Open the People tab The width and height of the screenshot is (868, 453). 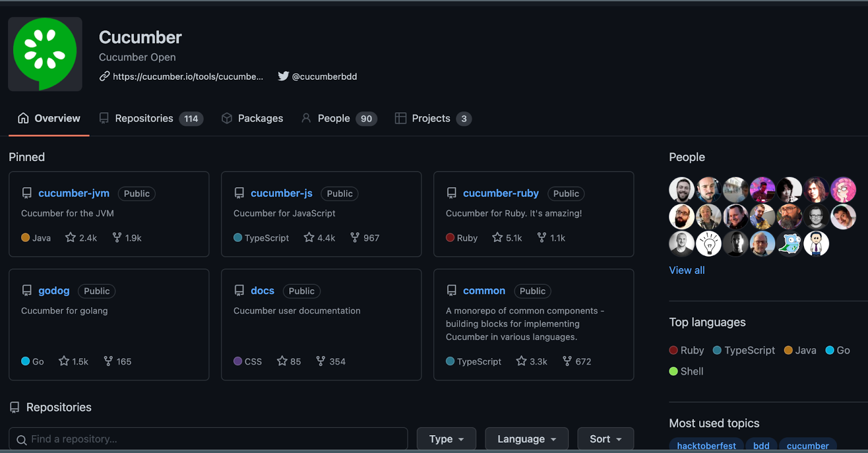(339, 118)
